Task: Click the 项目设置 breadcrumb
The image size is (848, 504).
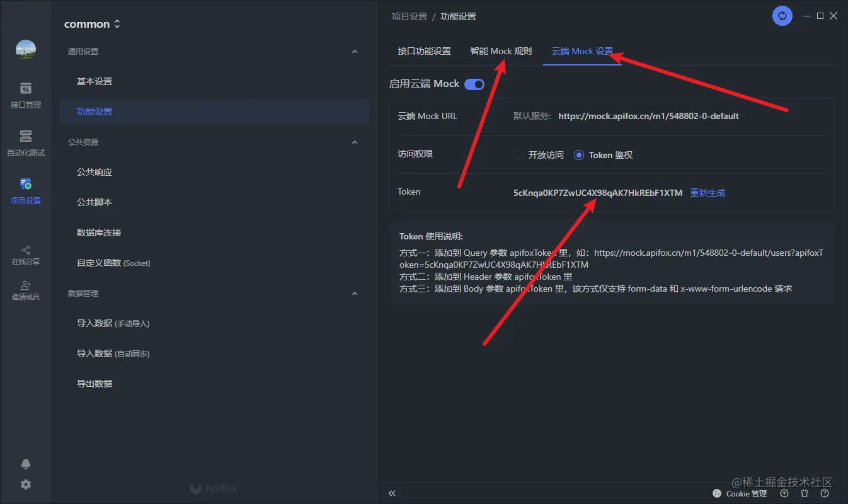Action: pyautogui.click(x=409, y=16)
